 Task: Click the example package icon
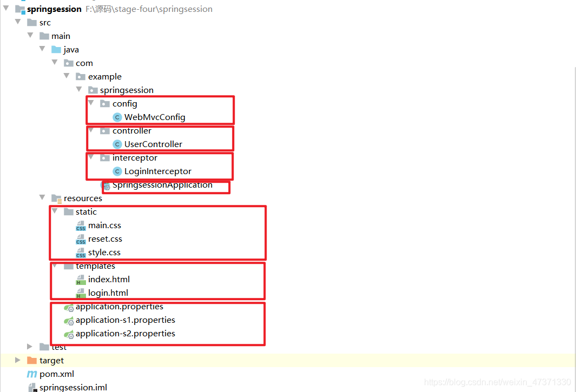81,77
